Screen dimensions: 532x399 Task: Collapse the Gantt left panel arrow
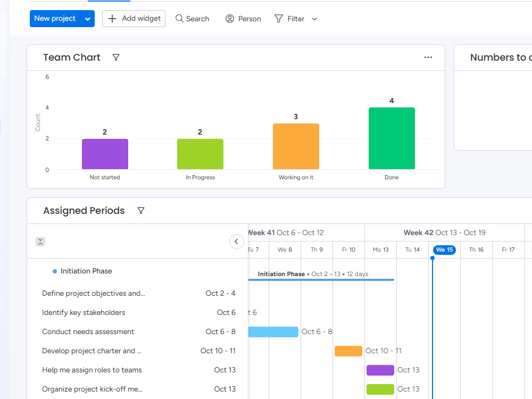click(x=237, y=242)
